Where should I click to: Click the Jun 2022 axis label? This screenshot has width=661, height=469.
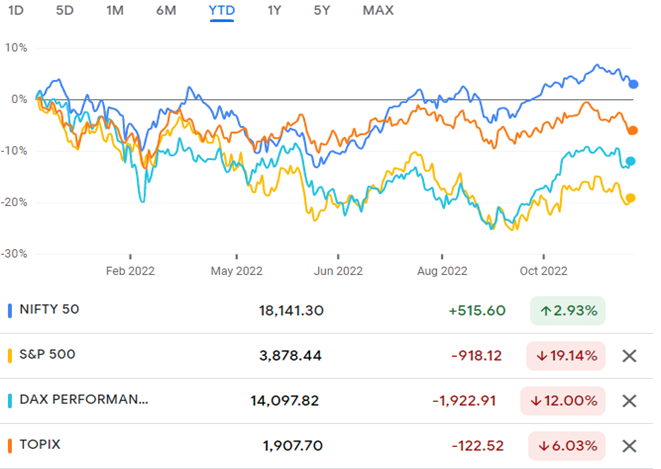point(338,271)
